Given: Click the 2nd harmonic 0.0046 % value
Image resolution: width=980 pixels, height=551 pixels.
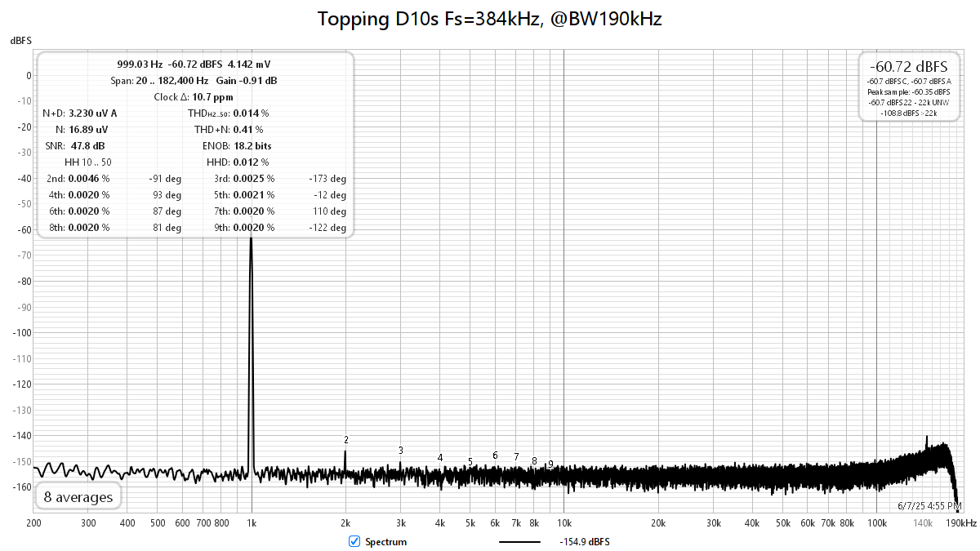Looking at the screenshot, I should [x=88, y=179].
